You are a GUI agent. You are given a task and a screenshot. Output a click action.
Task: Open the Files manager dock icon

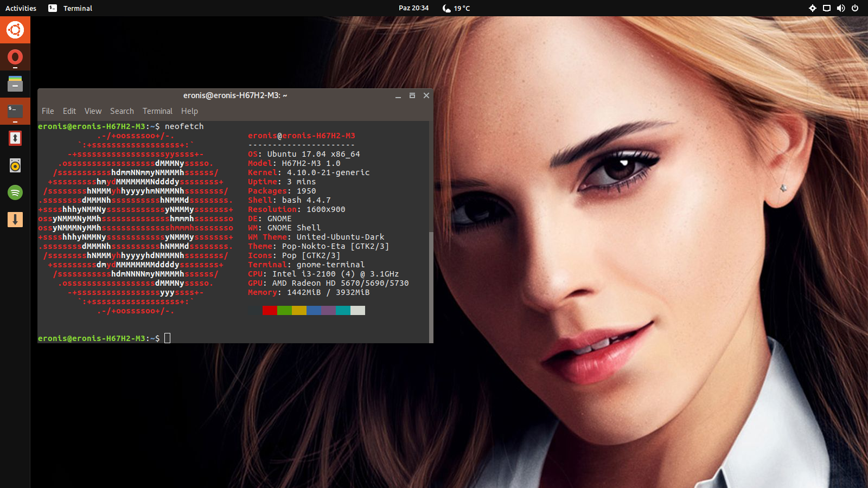tap(15, 84)
